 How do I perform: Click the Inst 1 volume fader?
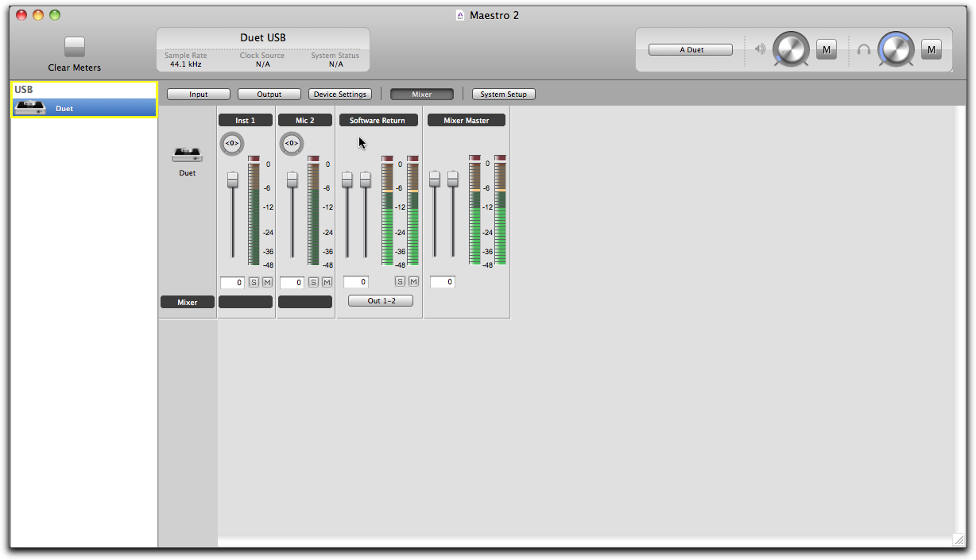233,180
